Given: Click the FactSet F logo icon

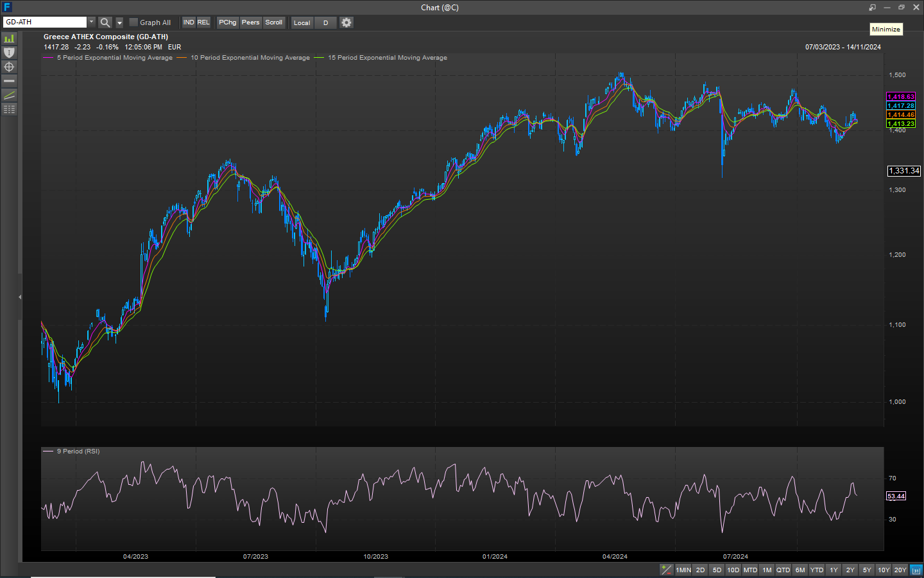Looking at the screenshot, I should [x=7, y=7].
